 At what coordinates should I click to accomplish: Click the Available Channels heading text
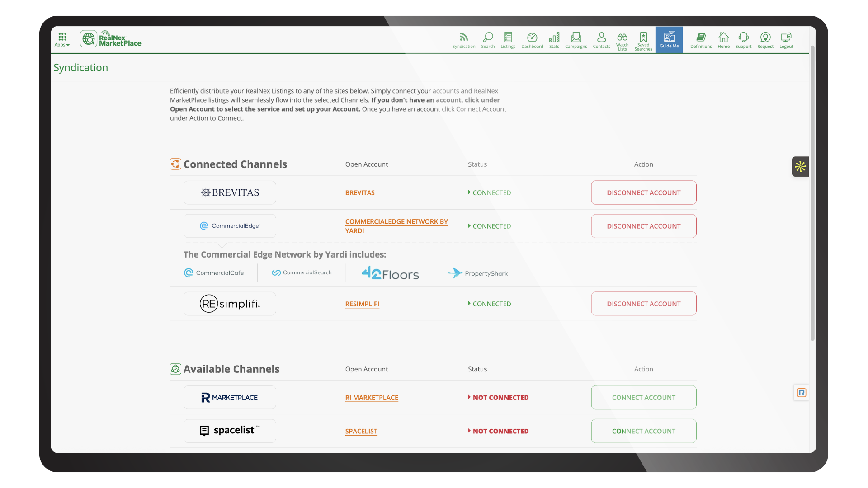pos(231,369)
